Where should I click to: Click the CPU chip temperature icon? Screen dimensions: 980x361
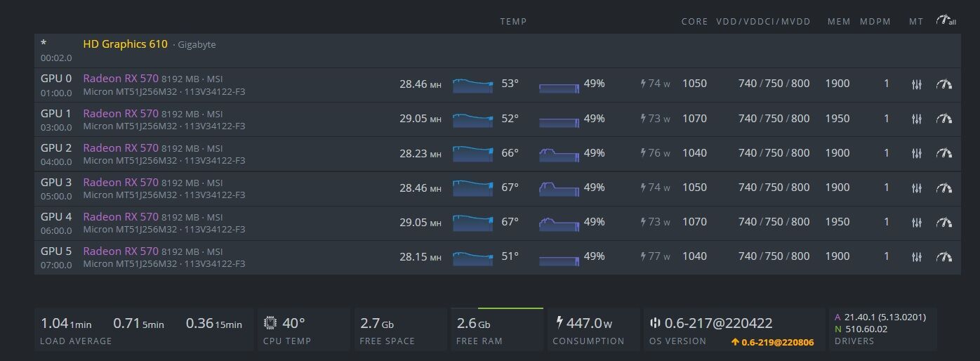tap(270, 323)
